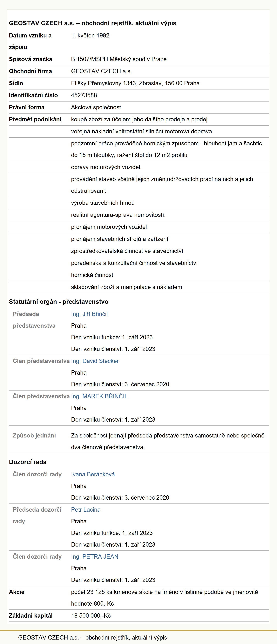Click the Způsob jednání label

click(34, 436)
